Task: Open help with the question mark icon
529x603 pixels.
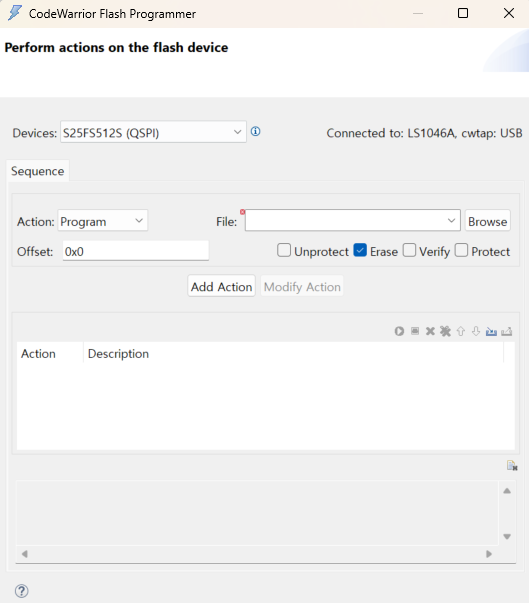Action: (x=22, y=591)
